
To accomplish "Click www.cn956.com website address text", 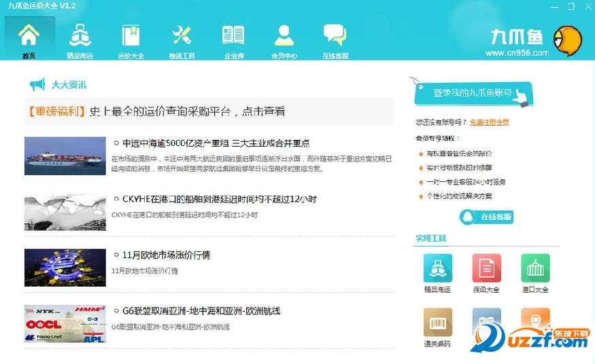I will point(517,53).
